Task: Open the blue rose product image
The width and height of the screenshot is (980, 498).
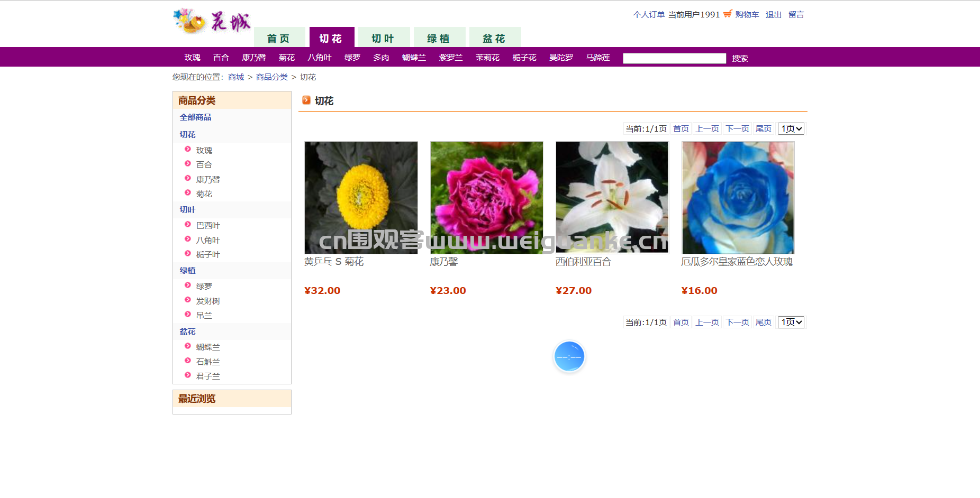Action: pos(738,197)
